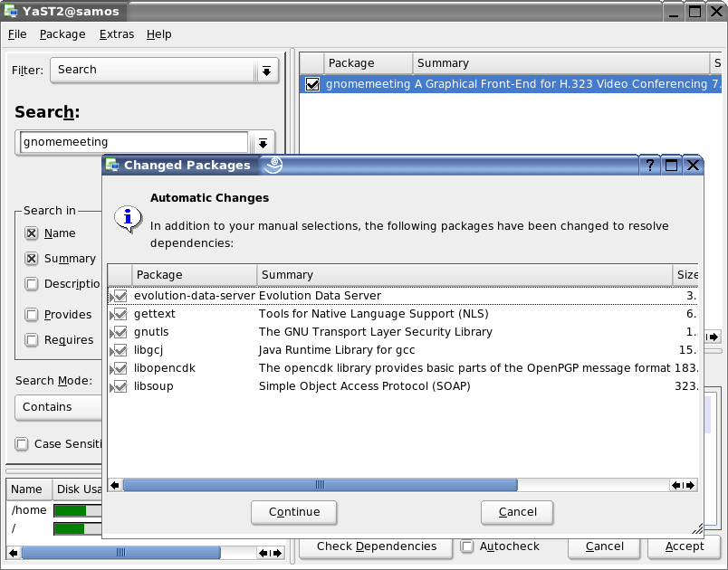
Task: Click Cancel in Changed Packages dialog
Action: 517,512
